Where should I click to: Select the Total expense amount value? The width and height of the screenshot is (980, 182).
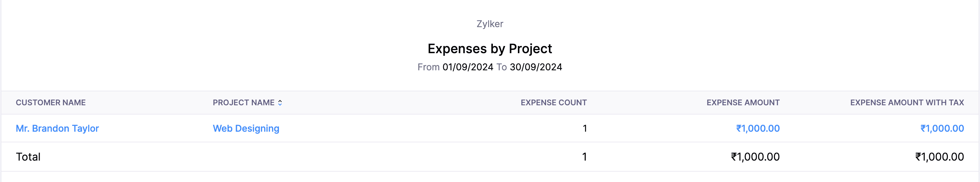coord(755,157)
